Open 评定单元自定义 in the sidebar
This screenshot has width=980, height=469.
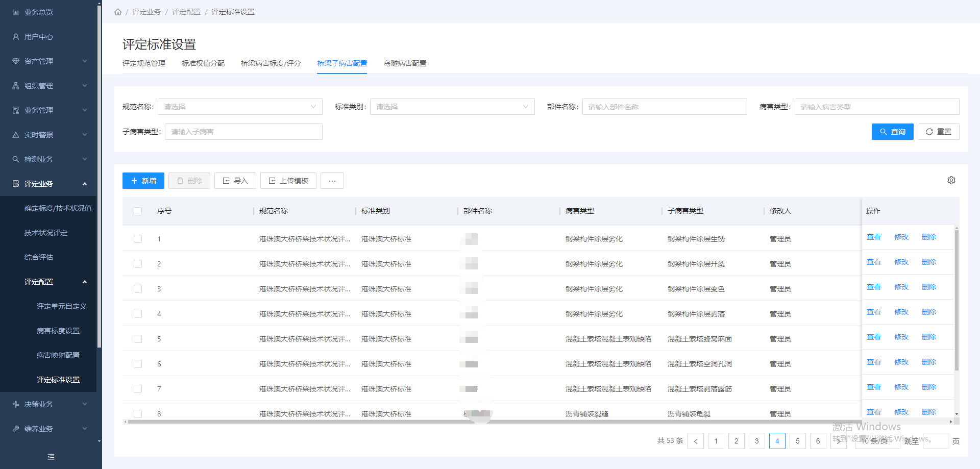click(62, 306)
